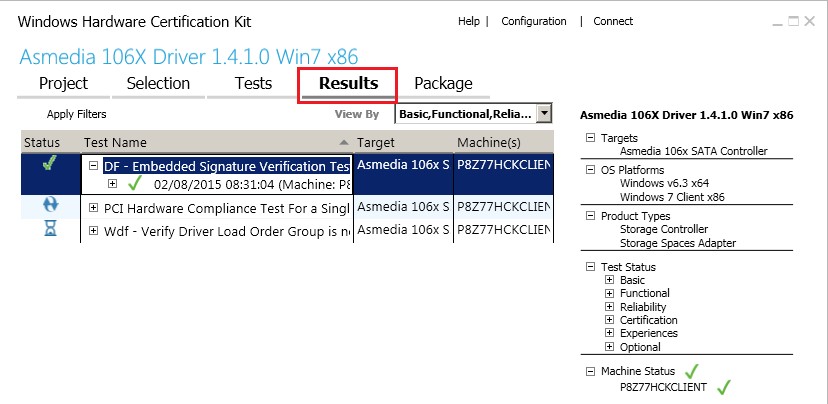Open the Results tab
The image size is (828, 404).
click(x=348, y=83)
